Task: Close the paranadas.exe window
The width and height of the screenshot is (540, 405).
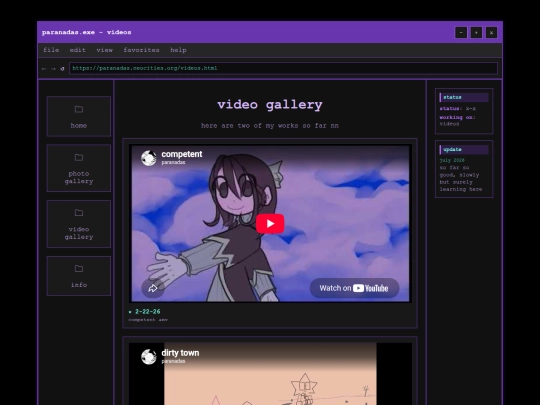Action: pyautogui.click(x=491, y=32)
